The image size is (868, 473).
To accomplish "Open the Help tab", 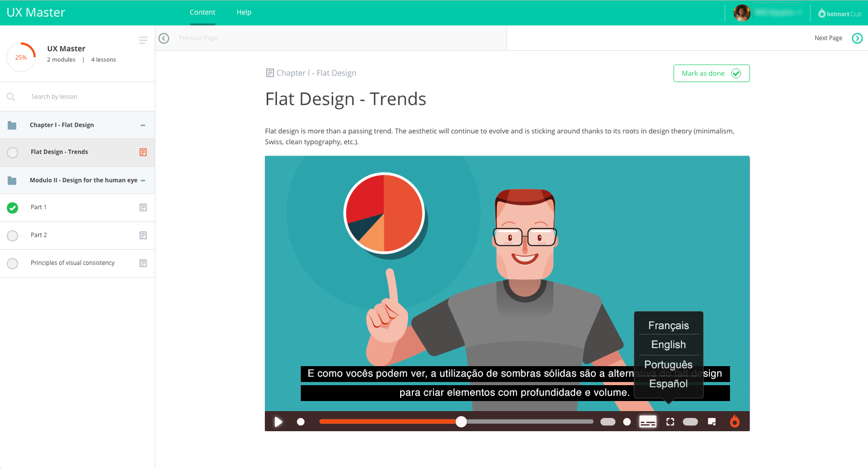I will 244,12.
